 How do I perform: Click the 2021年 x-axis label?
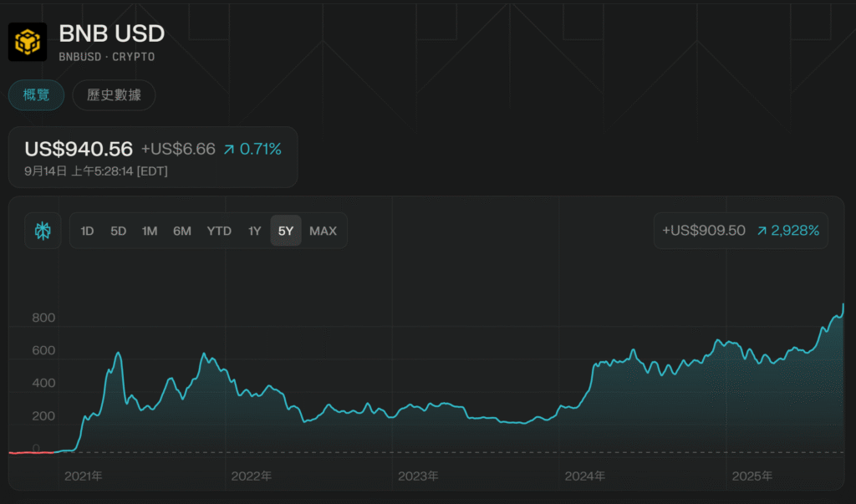tap(84, 476)
